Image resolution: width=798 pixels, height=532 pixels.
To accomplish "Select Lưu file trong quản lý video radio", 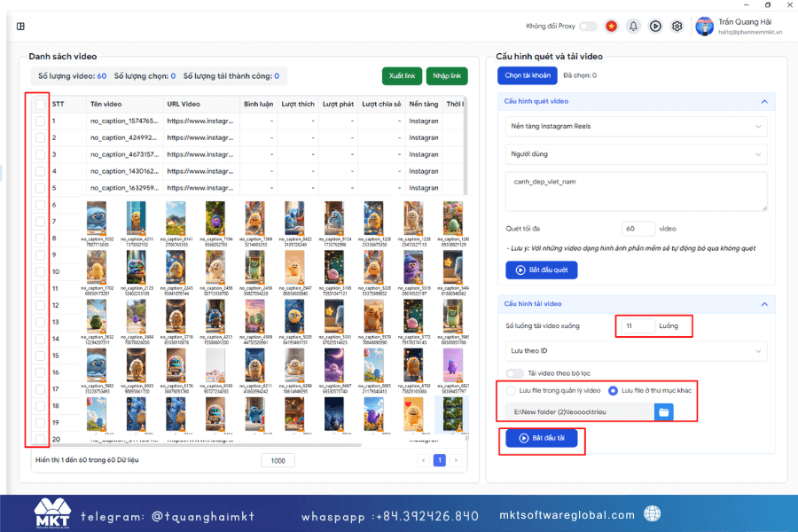I will 511,390.
